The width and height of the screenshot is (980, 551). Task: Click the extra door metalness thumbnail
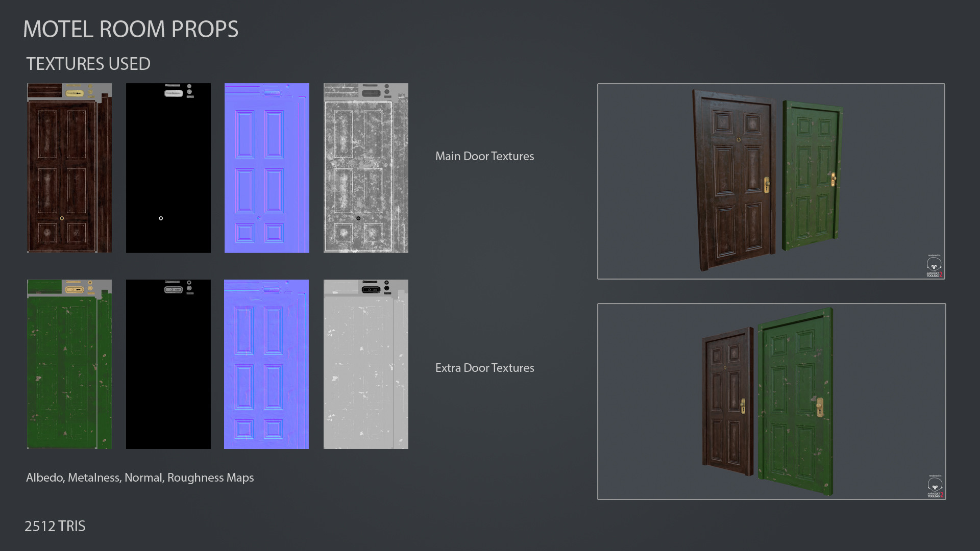click(168, 364)
